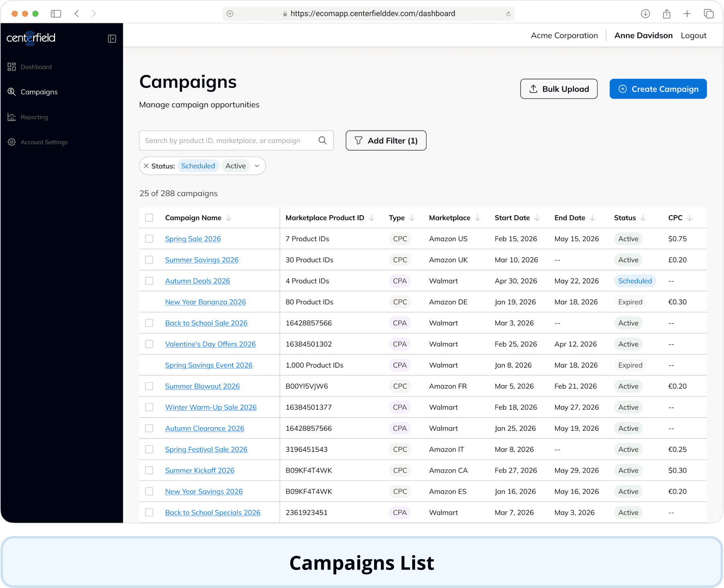This screenshot has height=588, width=724.
Task: Collapse the sidebar using the panel icon
Action: (x=112, y=39)
